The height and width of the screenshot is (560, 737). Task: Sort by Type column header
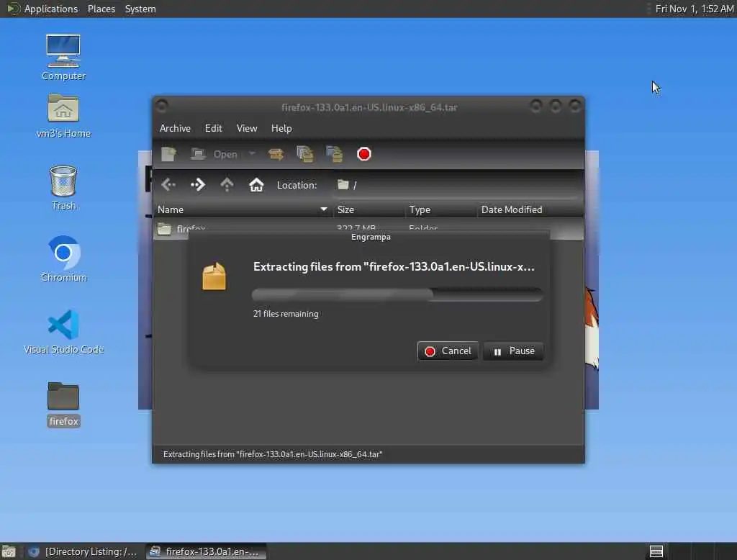[x=441, y=209]
